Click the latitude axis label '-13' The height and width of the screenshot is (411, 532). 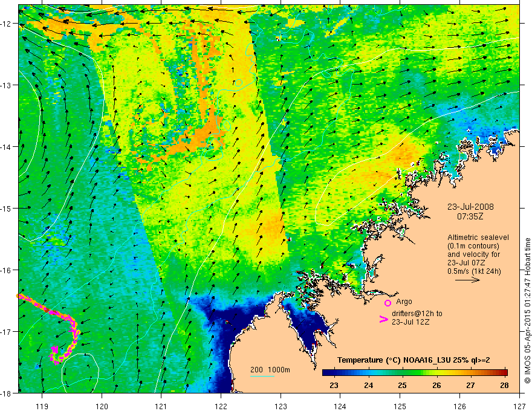6,85
